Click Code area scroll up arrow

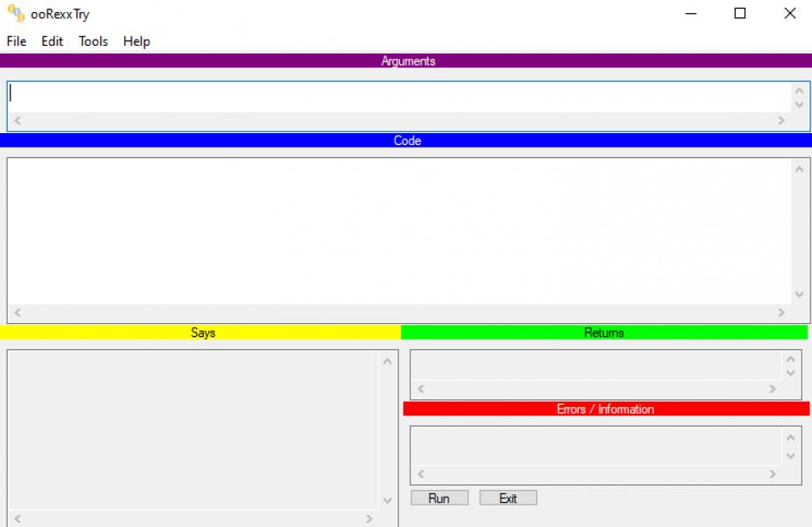click(800, 169)
